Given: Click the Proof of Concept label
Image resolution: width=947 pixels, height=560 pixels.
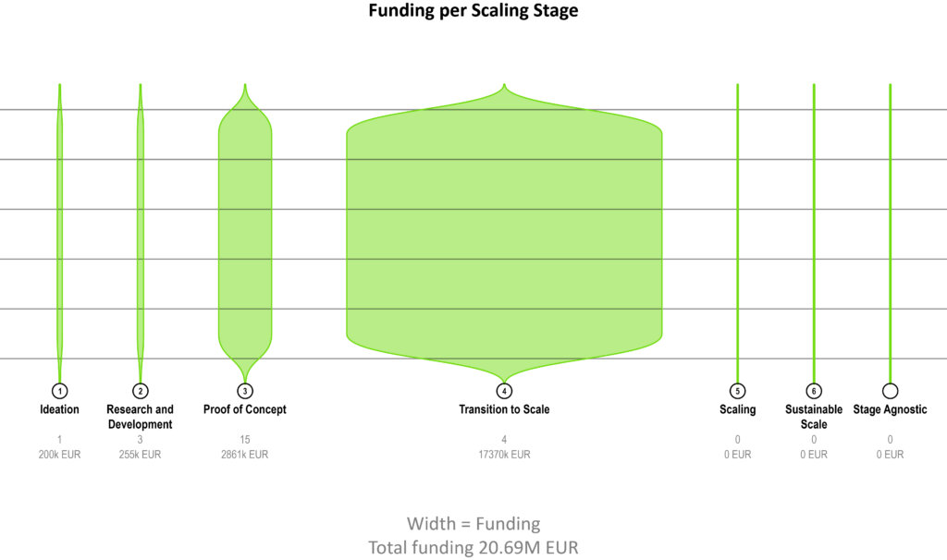Looking at the screenshot, I should point(244,409).
